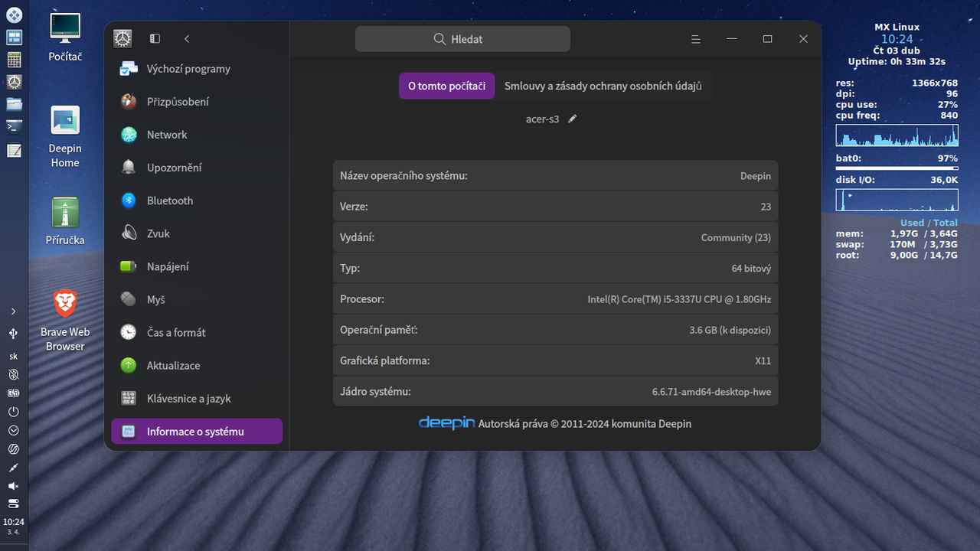The width and height of the screenshot is (980, 551).
Task: Click the Intel Core i5-3337U processor value
Action: [679, 299]
